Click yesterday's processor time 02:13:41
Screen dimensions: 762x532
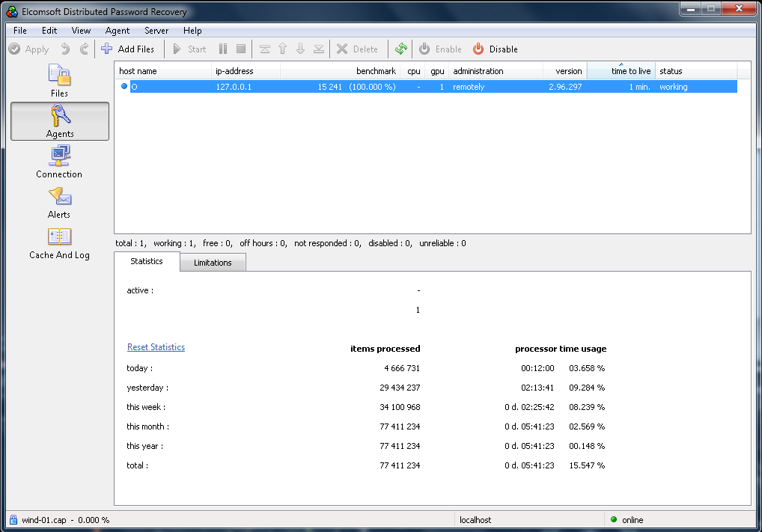[537, 388]
